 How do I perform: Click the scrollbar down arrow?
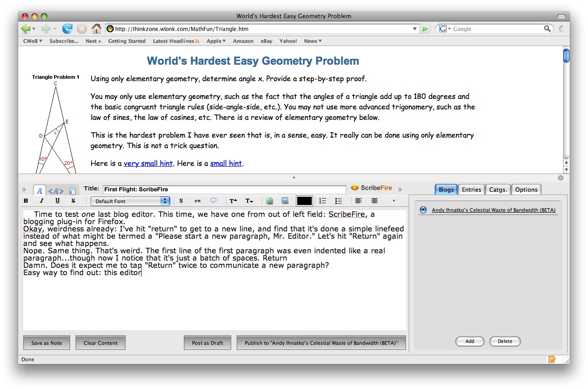click(x=566, y=169)
